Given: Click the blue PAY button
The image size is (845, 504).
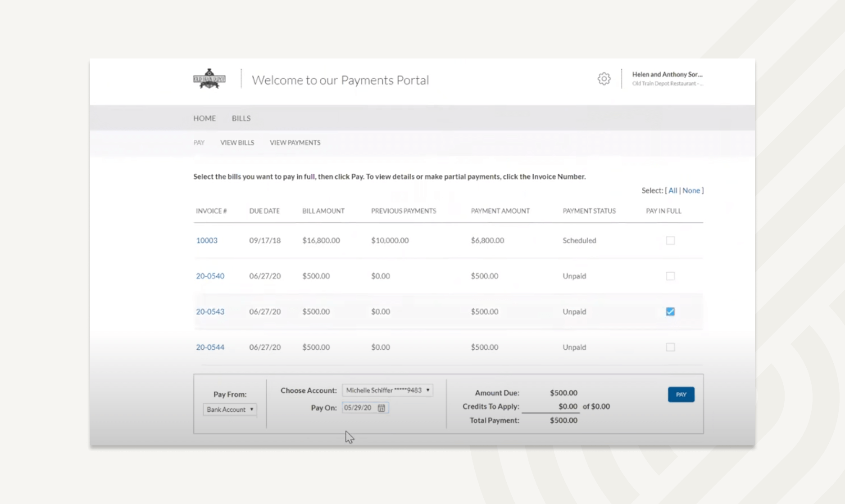Looking at the screenshot, I should pos(681,395).
